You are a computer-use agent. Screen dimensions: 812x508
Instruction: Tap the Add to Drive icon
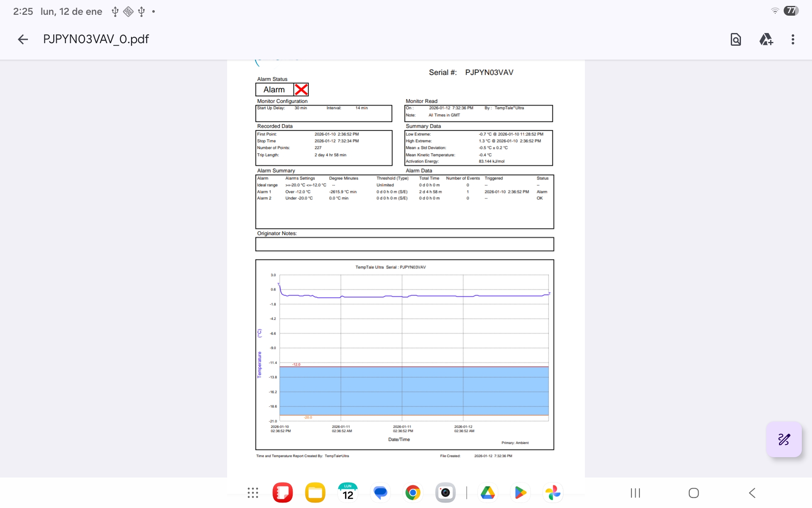(766, 39)
